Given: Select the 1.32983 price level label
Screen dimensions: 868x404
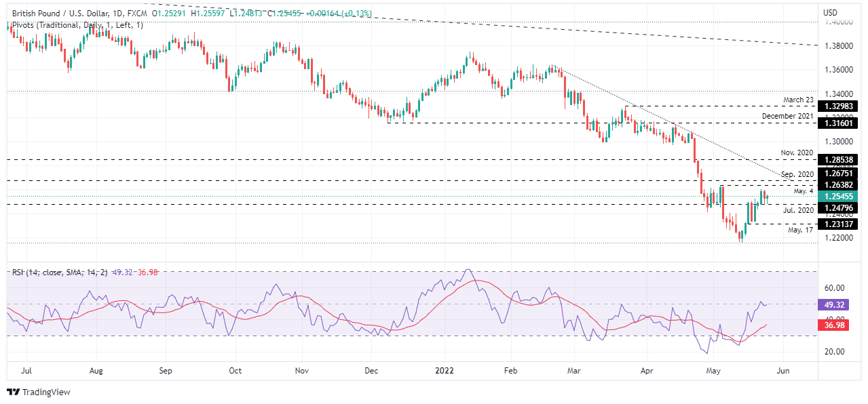Looking at the screenshot, I should tap(840, 106).
